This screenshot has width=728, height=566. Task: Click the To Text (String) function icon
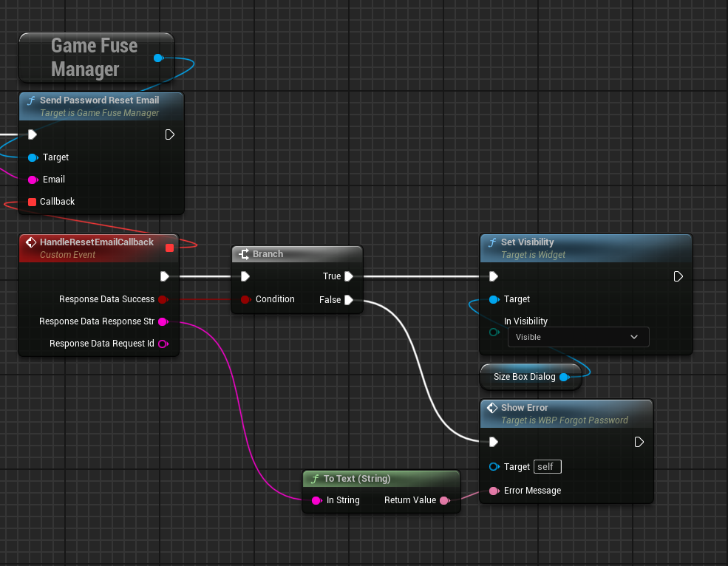point(315,479)
